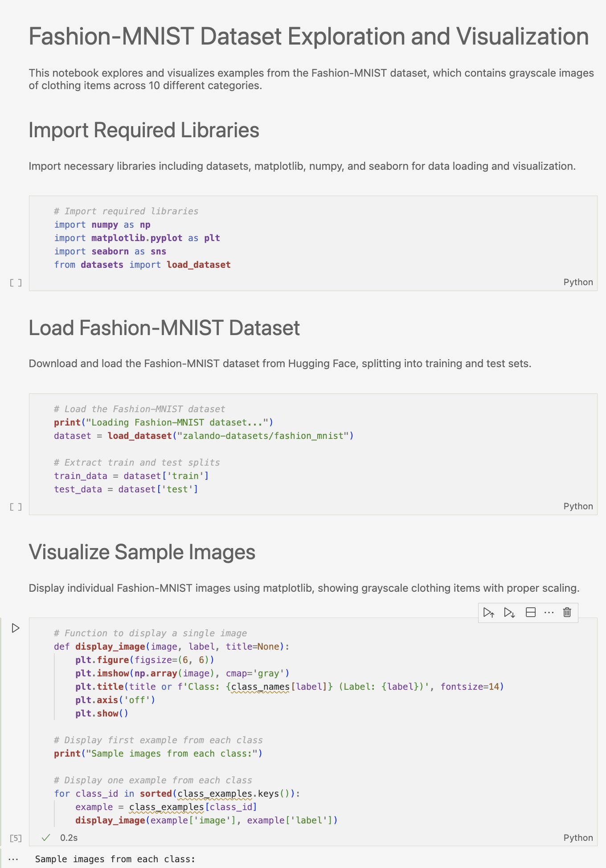Image resolution: width=606 pixels, height=868 pixels.
Task: Change language mode of load dataset cell
Action: [578, 506]
